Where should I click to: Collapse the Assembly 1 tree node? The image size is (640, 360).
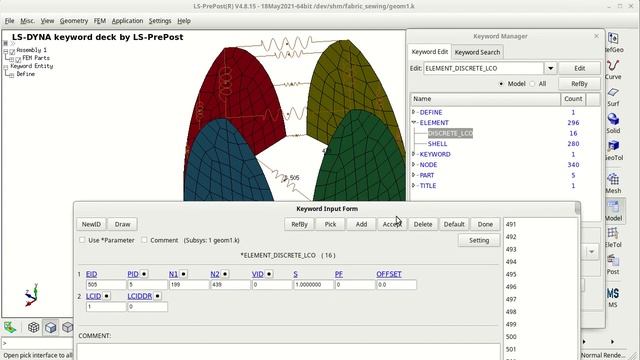click(6, 51)
